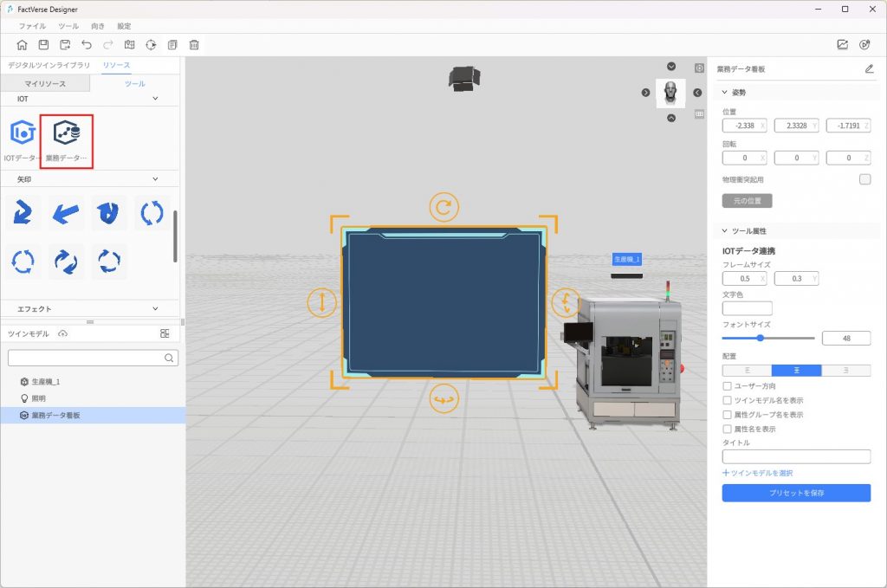Click the cloud upload icon beside ツインモデル

coord(62,333)
